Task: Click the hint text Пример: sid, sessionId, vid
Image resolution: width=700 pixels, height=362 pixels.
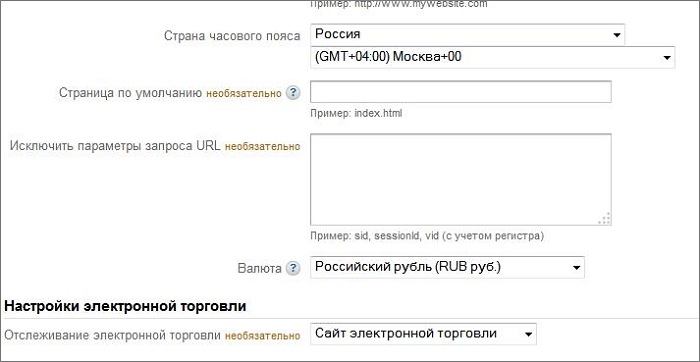Action: point(427,236)
